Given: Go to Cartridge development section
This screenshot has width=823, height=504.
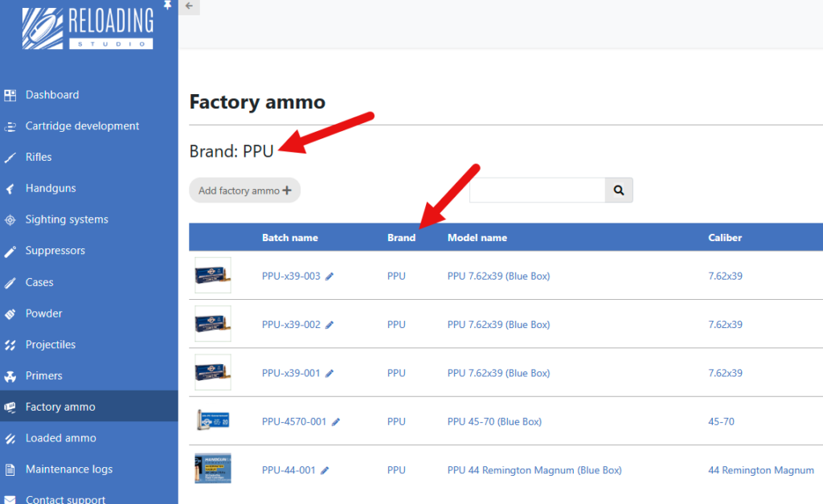Looking at the screenshot, I should [x=82, y=126].
